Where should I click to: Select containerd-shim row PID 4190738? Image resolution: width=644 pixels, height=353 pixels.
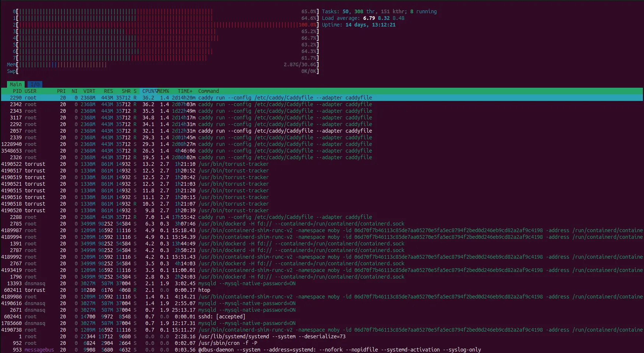tap(322, 330)
